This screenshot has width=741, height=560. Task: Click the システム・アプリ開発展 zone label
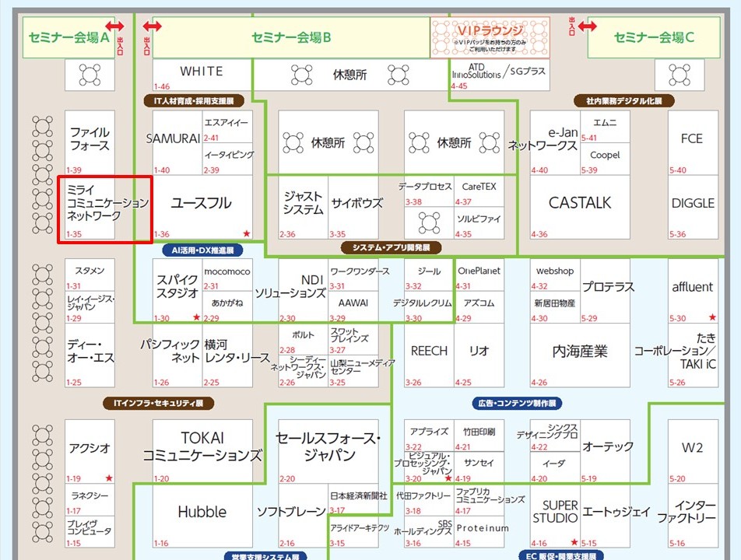(392, 247)
